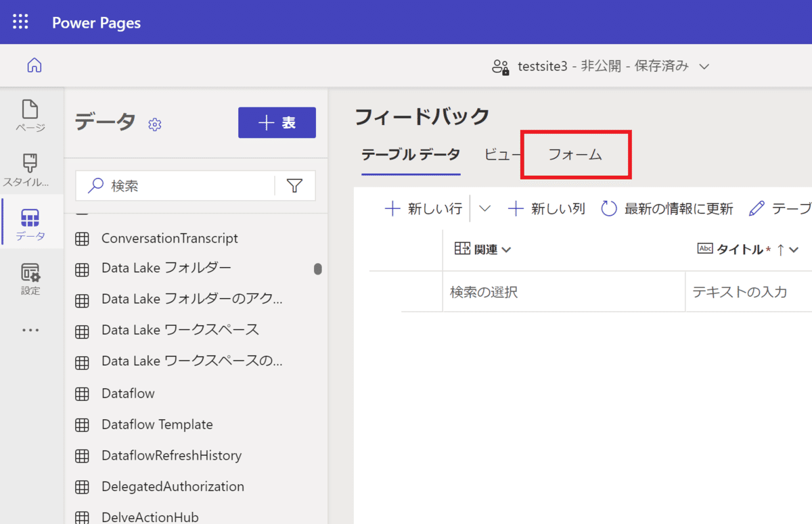Screen dimensions: 812x524
Task: Select Data Lake ワークスペースの... table
Action: (192, 361)
